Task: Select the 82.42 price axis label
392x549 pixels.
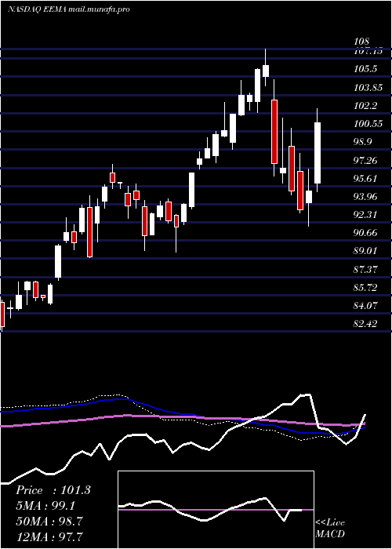Action: [366, 324]
